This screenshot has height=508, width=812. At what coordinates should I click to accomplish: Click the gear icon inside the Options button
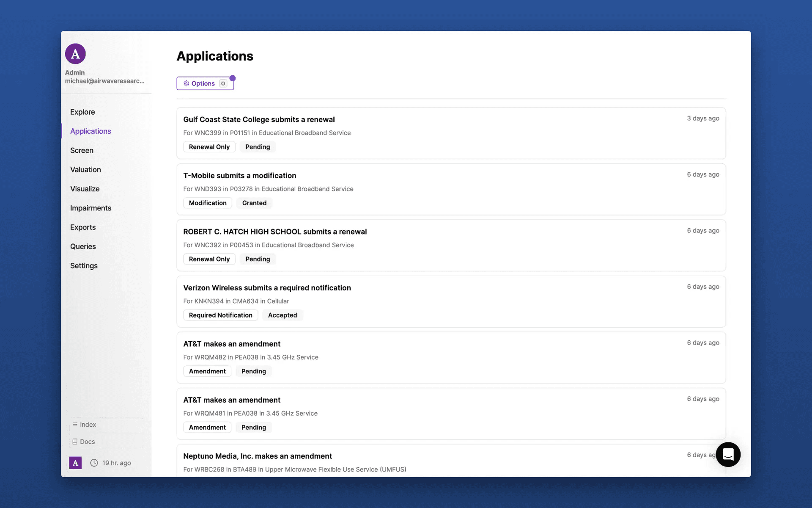pyautogui.click(x=186, y=83)
